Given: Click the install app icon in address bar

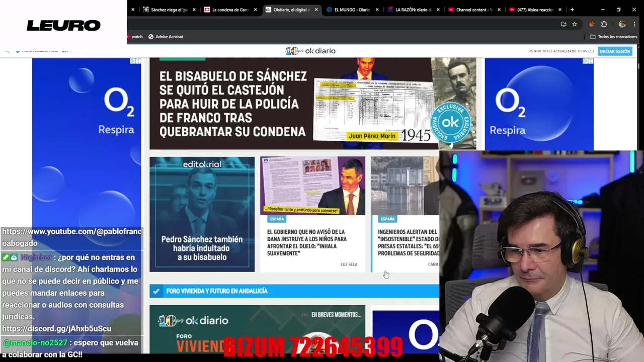Looking at the screenshot, I should point(563,24).
